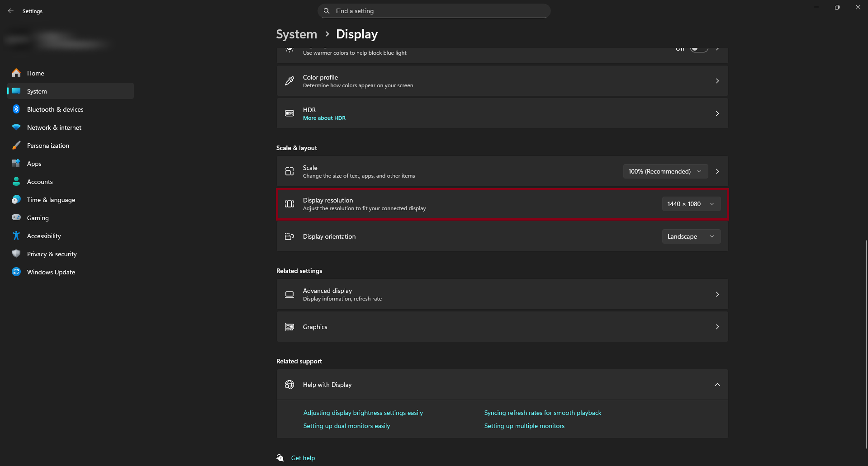Click the Accessibility figure icon

click(x=16, y=236)
